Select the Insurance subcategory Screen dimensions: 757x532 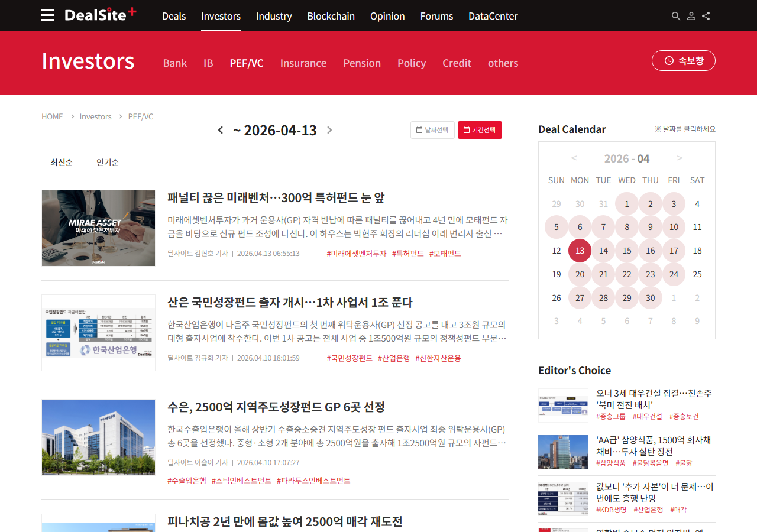[x=303, y=63]
